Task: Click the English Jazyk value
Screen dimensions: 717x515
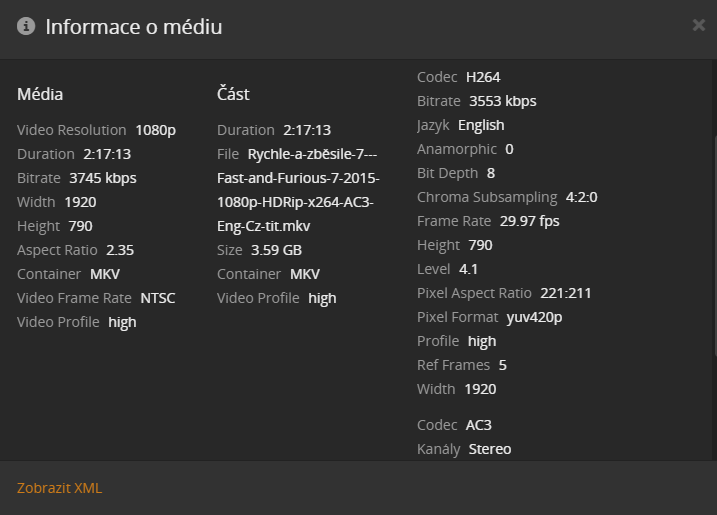Action: (x=481, y=125)
